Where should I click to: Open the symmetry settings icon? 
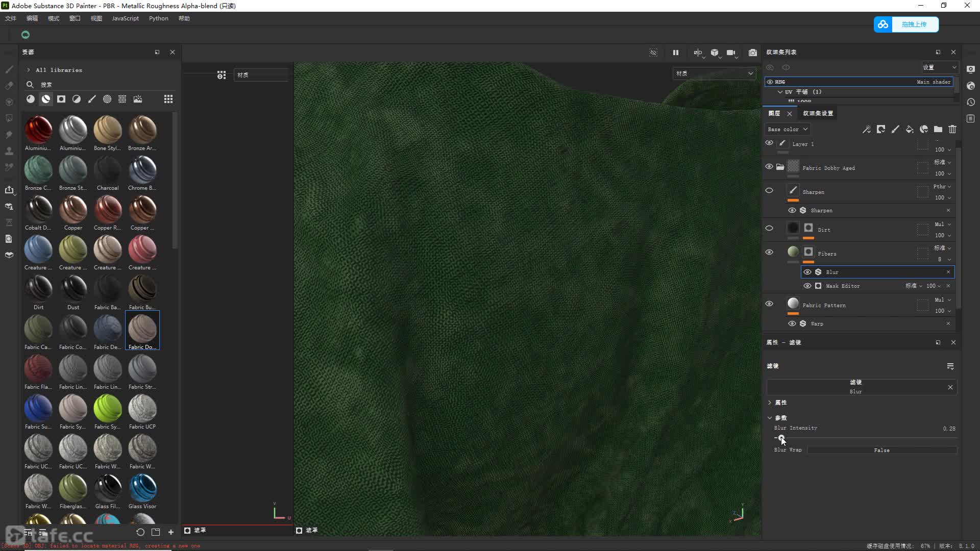click(x=698, y=53)
